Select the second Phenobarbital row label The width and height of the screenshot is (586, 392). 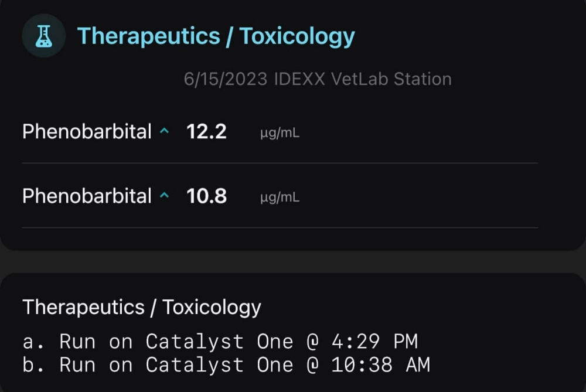click(87, 196)
